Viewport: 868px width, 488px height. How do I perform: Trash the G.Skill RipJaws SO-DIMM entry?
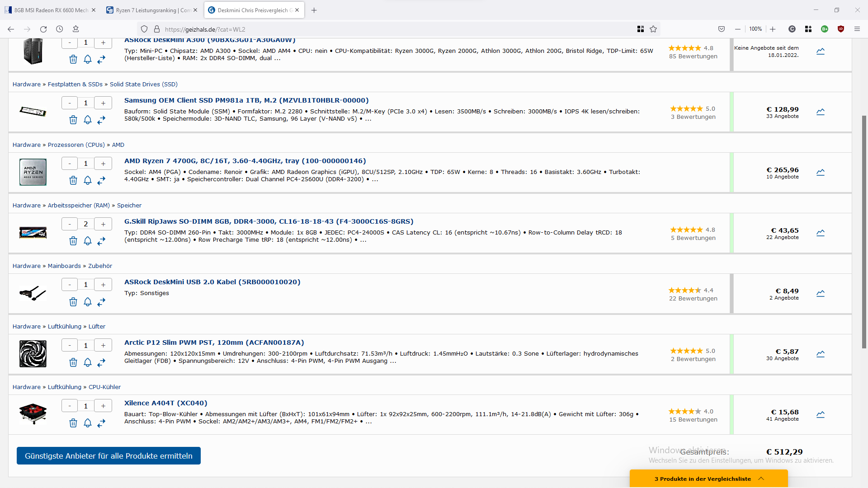(x=73, y=241)
